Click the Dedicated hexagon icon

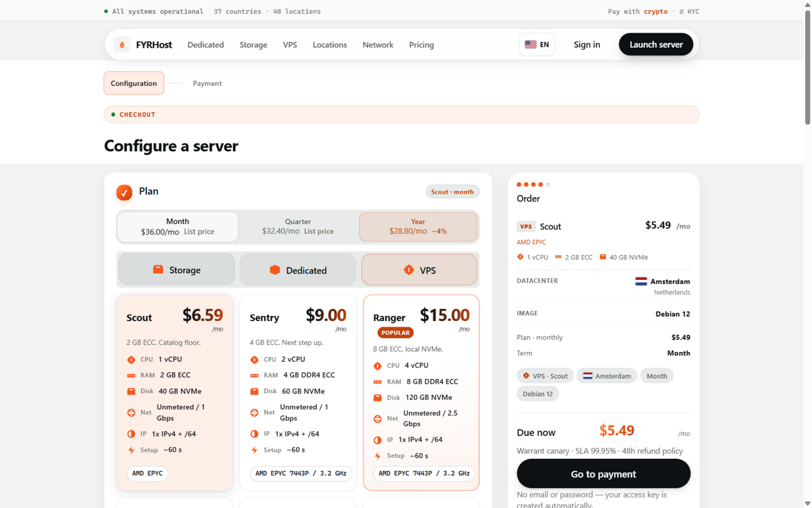pos(275,270)
